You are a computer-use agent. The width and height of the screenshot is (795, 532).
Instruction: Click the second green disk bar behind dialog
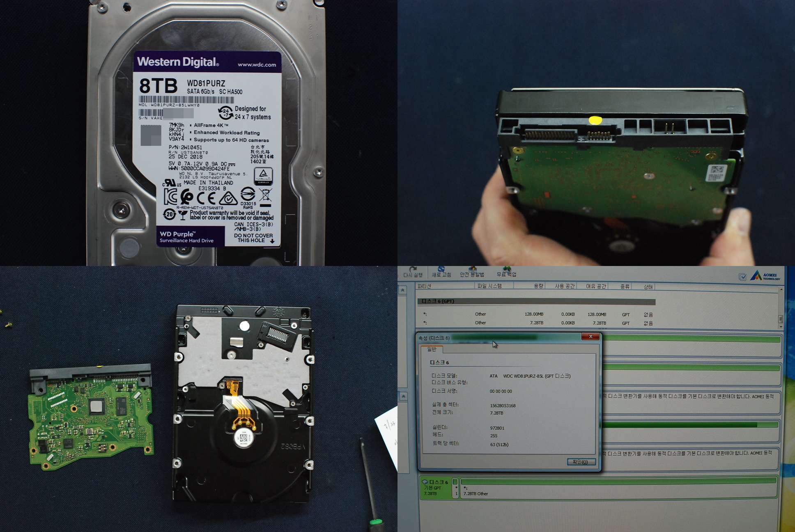692,368
